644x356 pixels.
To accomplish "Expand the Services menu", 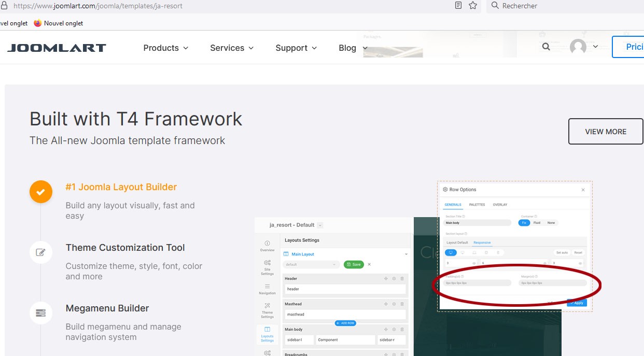I will (x=232, y=48).
